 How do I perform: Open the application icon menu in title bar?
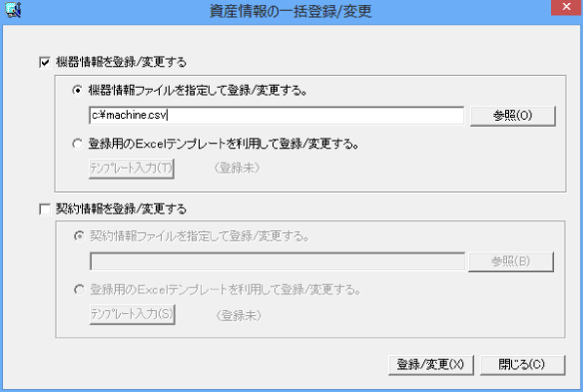tap(13, 10)
